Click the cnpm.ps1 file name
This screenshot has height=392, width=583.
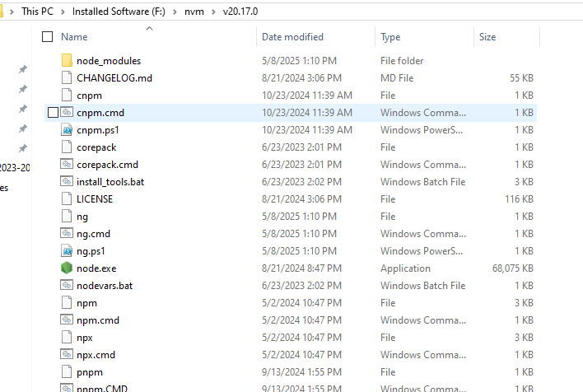point(98,130)
